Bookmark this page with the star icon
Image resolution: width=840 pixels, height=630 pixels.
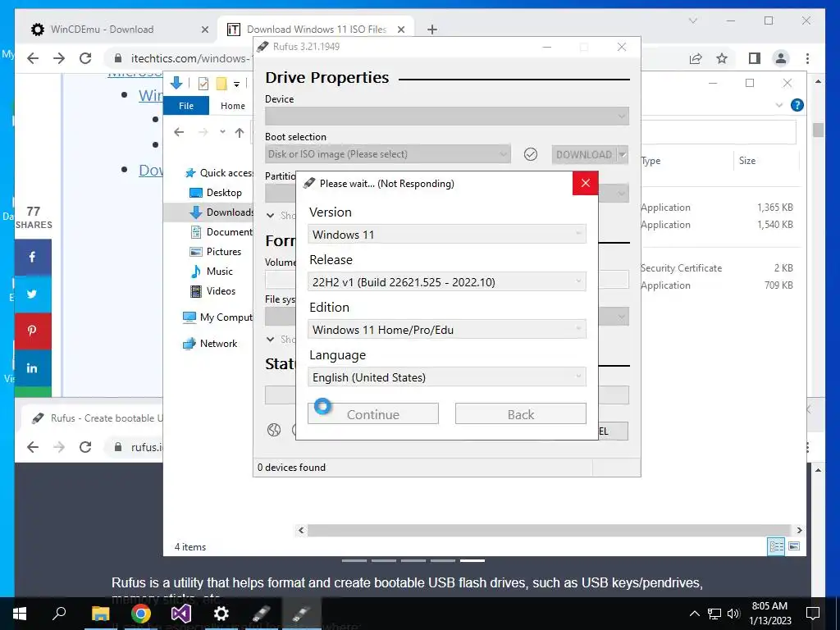[x=722, y=58]
